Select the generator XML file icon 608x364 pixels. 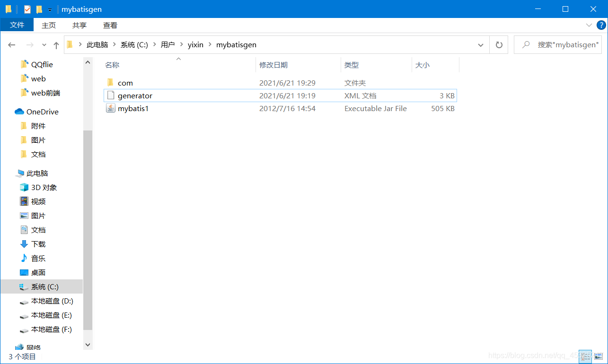[x=110, y=95]
